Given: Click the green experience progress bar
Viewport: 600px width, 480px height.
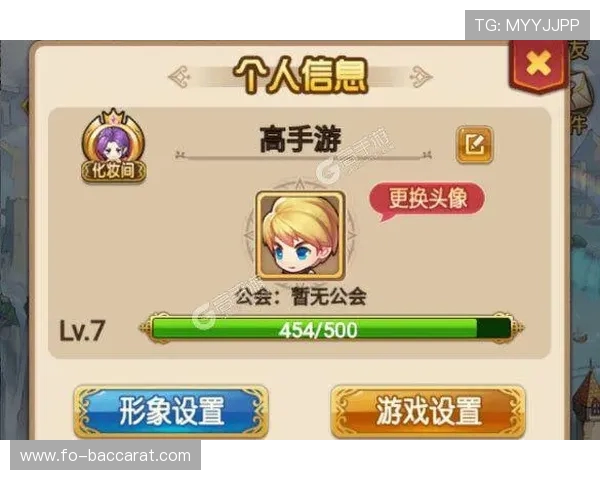Looking at the screenshot, I should click(x=331, y=328).
